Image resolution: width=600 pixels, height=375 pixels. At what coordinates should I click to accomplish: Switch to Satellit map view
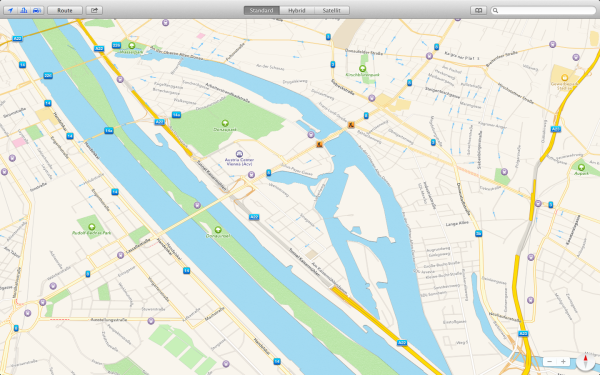pyautogui.click(x=331, y=10)
